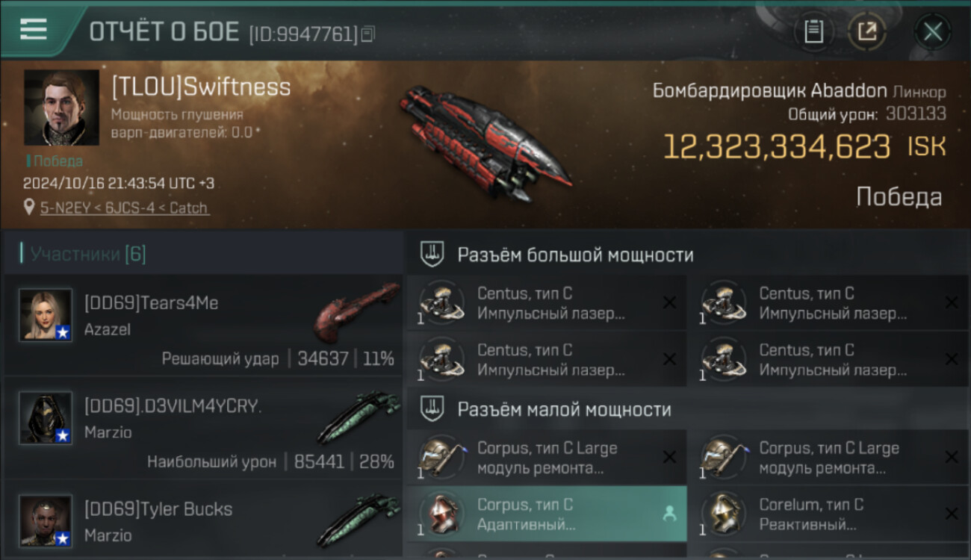Select the first Centus type C pulse laser

coord(547,303)
